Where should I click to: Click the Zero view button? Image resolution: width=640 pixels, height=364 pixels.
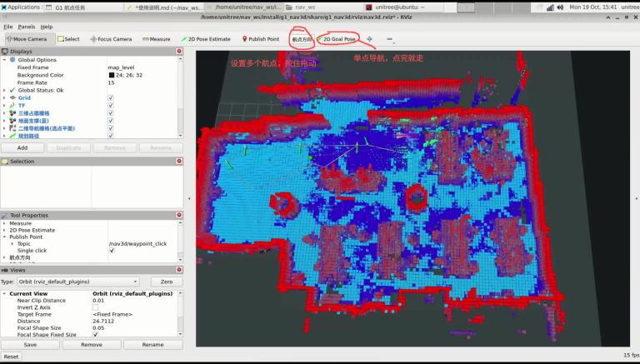coord(167,282)
